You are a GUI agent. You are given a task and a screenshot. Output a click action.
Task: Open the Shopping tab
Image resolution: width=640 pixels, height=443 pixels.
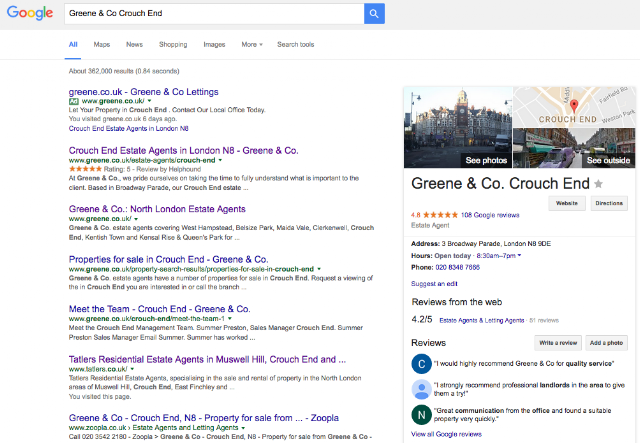(x=173, y=45)
